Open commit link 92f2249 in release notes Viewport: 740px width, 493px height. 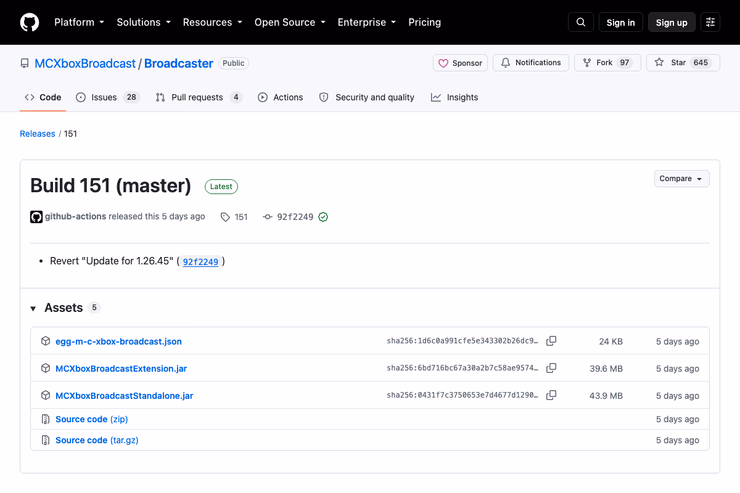pos(201,261)
